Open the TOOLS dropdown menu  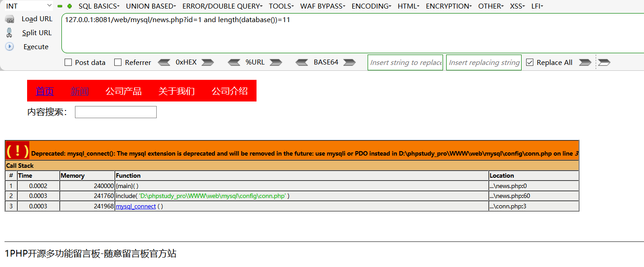tap(281, 6)
